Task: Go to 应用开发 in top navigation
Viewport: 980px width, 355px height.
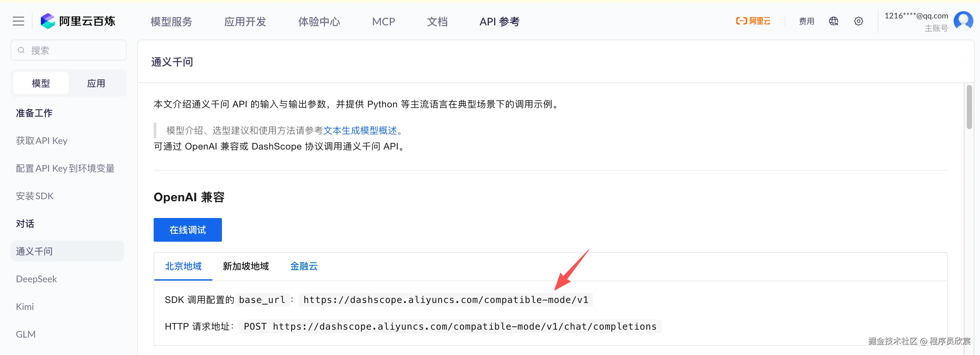Action: tap(245, 22)
